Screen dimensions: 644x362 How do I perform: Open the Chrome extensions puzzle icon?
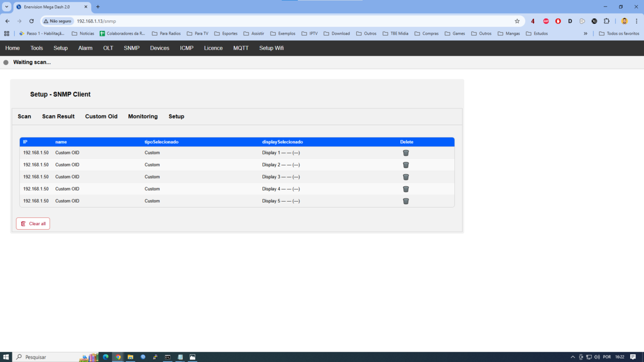pos(606,21)
